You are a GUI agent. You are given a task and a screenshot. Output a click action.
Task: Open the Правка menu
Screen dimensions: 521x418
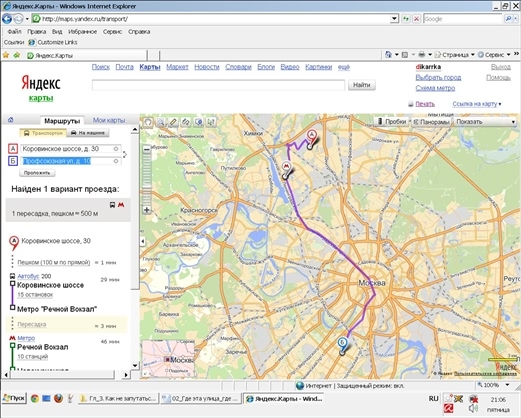coord(36,32)
